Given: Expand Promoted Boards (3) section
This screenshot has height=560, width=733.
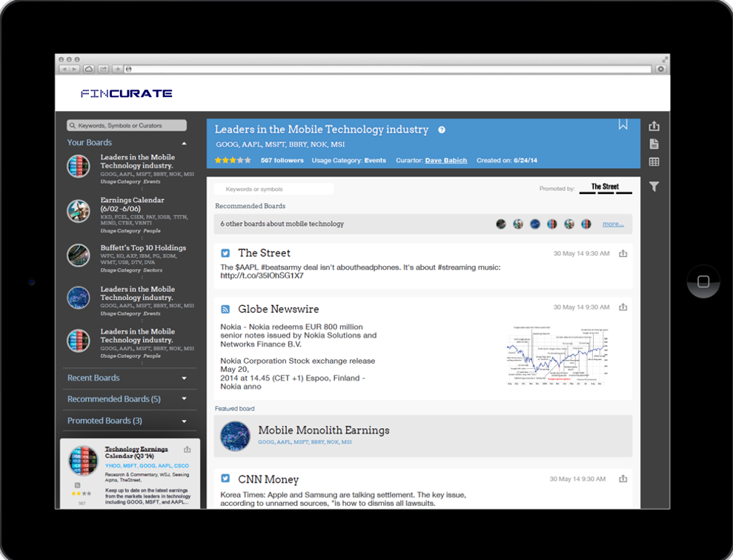Looking at the screenshot, I should click(185, 421).
